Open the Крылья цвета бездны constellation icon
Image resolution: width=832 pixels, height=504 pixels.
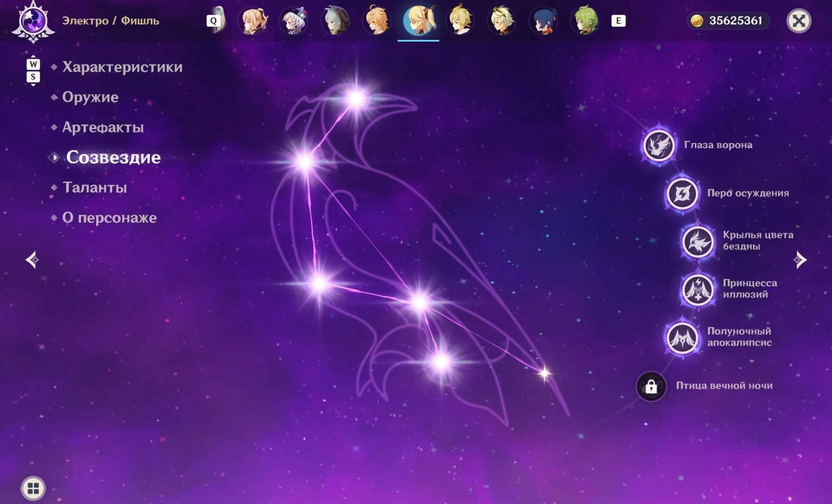[698, 242]
